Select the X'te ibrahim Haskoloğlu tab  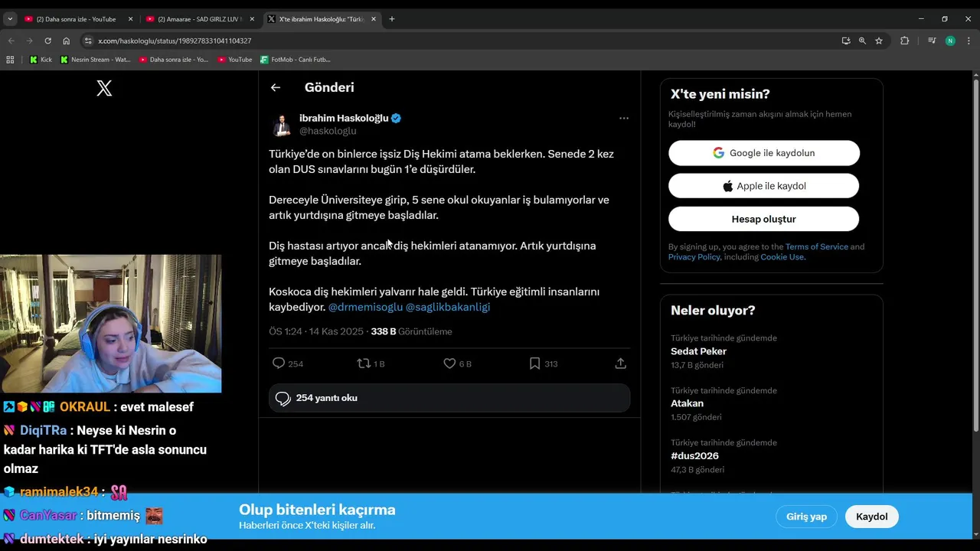[x=322, y=19]
